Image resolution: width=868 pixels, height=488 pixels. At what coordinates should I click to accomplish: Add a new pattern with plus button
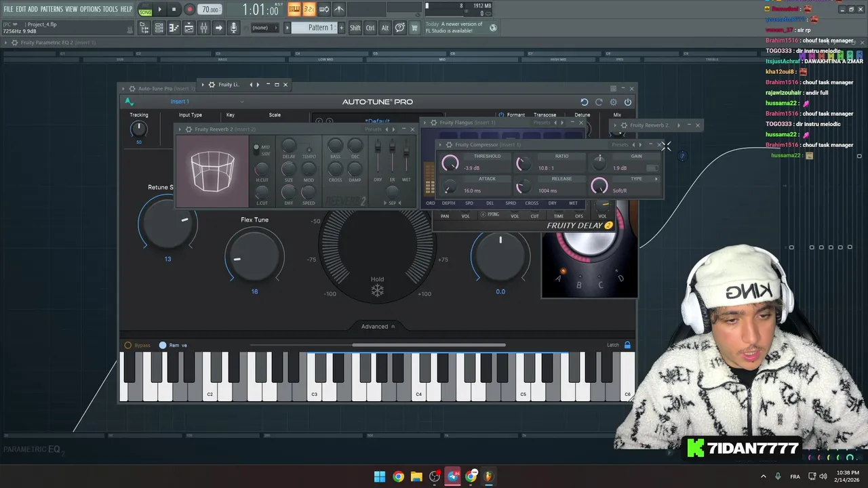click(x=341, y=28)
